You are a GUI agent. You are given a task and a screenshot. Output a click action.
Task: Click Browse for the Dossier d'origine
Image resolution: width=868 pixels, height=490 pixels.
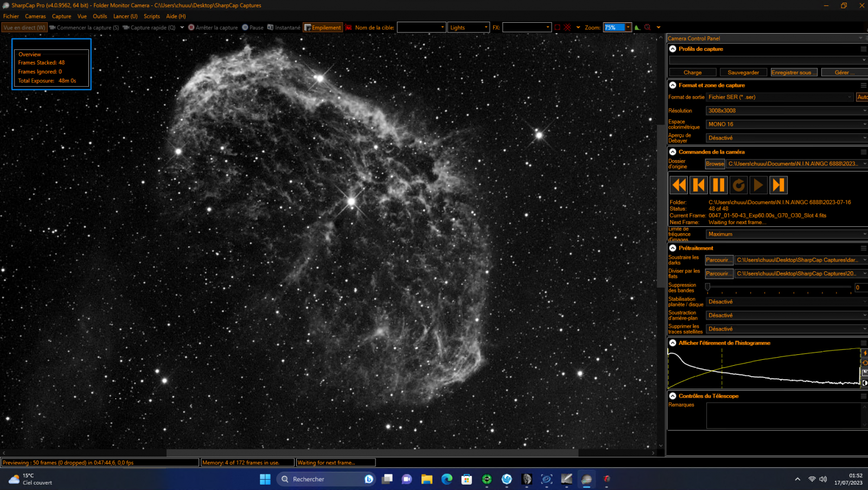pyautogui.click(x=714, y=164)
